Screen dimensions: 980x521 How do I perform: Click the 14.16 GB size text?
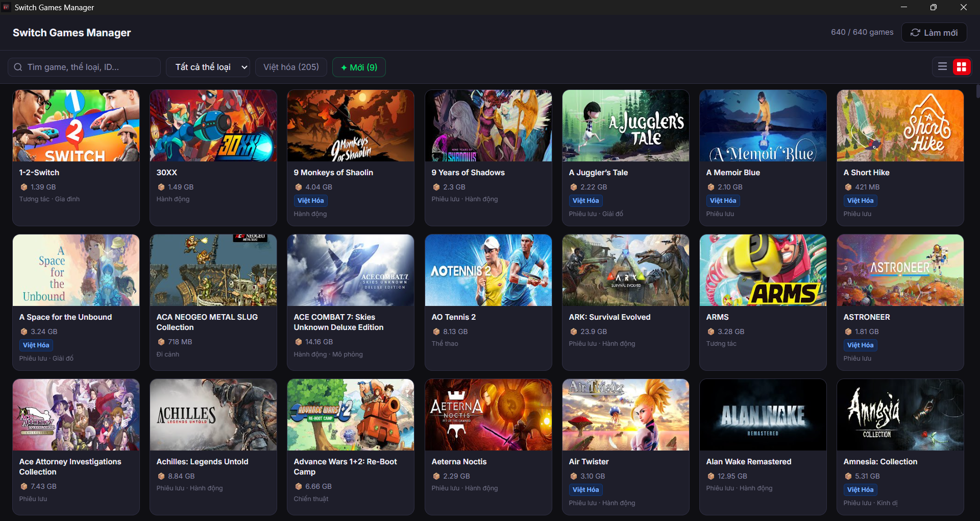319,342
